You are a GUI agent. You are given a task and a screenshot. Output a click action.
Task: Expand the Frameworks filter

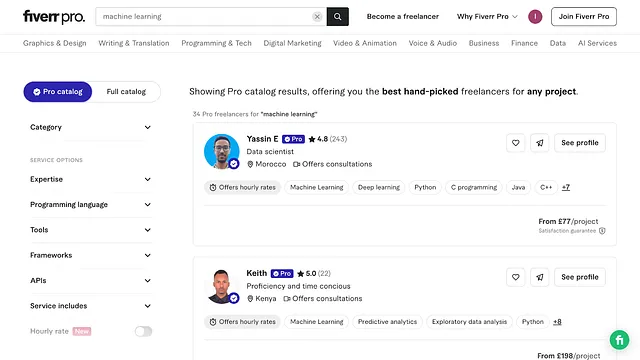91,255
